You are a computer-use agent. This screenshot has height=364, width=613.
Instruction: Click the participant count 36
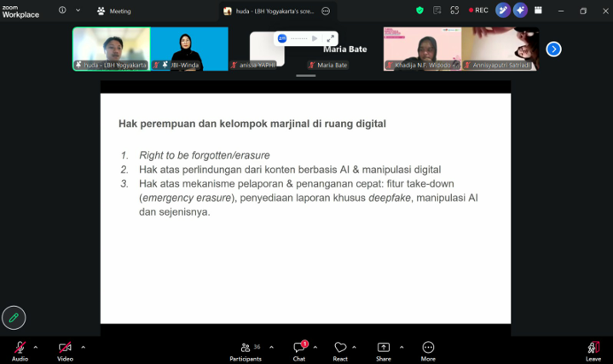pyautogui.click(x=257, y=347)
